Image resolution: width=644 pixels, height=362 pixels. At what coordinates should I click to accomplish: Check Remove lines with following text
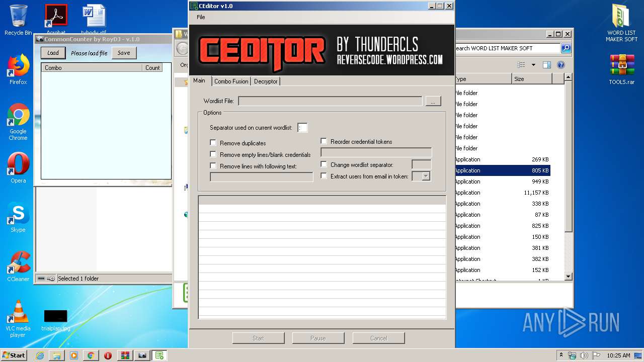click(213, 166)
